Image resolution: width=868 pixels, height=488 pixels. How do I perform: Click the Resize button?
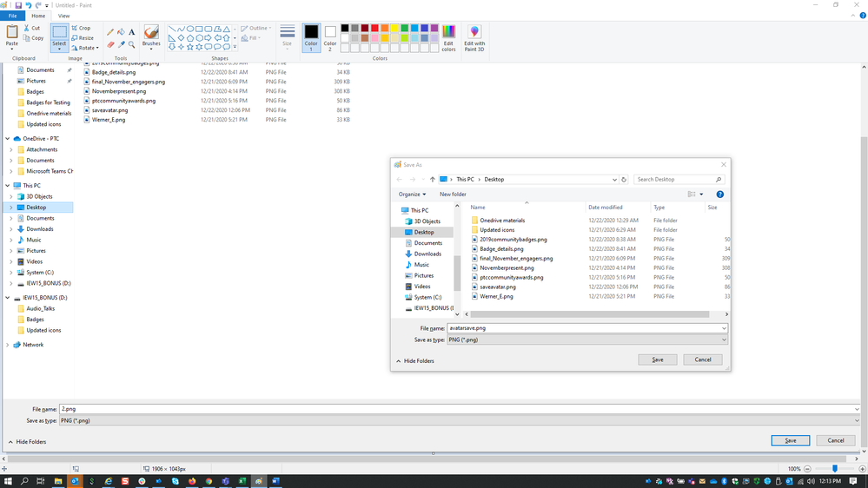[83, 38]
